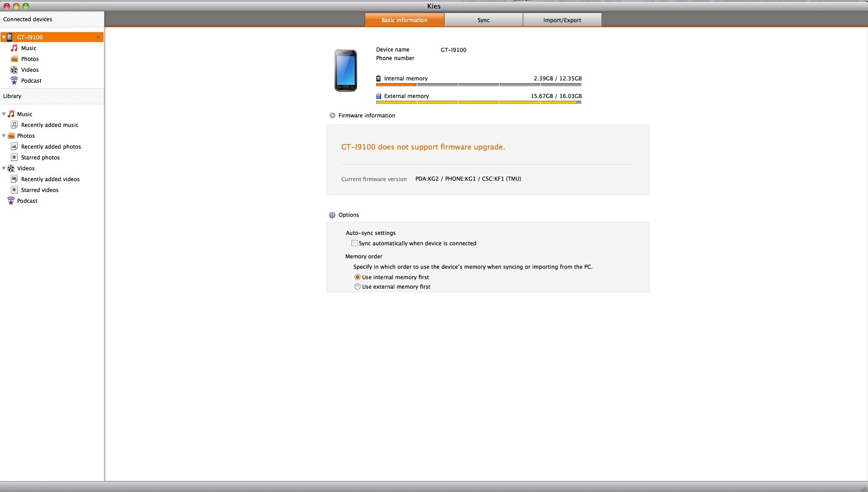868x492 pixels.
Task: Click the device name value GT-I9100
Action: tap(453, 50)
